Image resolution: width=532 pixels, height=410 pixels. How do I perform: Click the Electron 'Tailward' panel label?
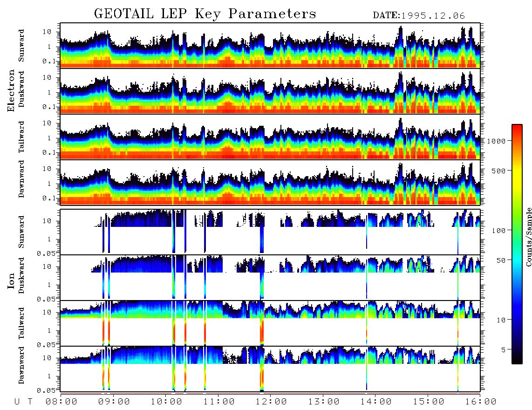pyautogui.click(x=21, y=137)
